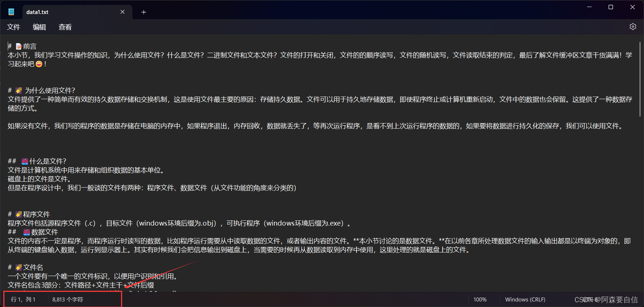Click heading '数据文件'
The width and height of the screenshot is (644, 307).
click(45, 232)
